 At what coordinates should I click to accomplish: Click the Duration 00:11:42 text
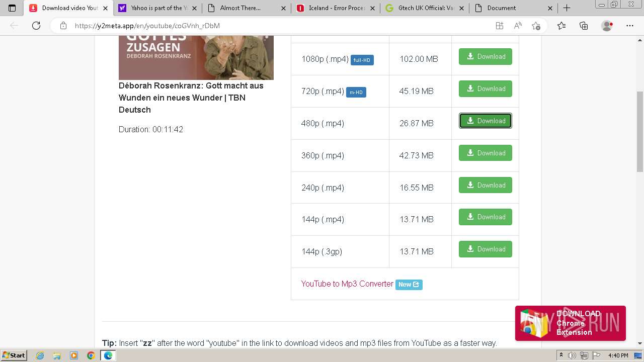(151, 129)
